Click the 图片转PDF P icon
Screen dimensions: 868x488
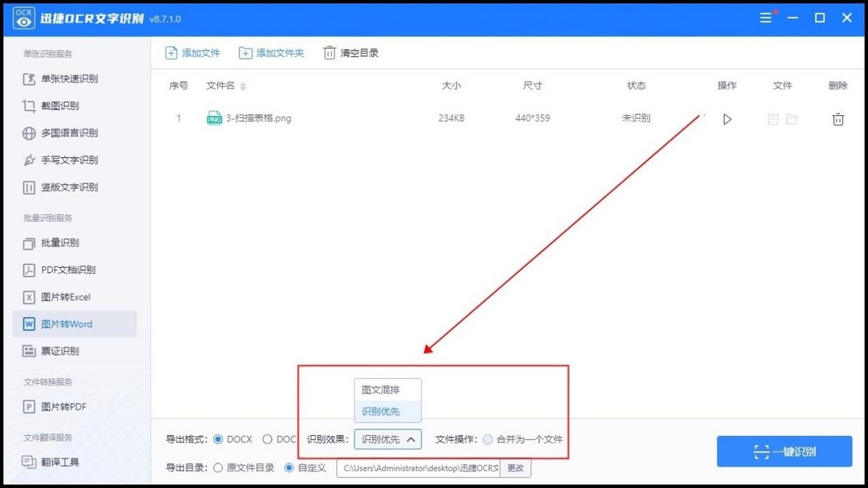coord(29,407)
